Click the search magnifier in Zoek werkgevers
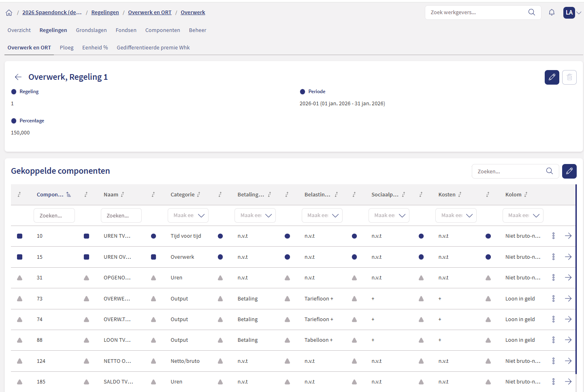Image resolution: width=584 pixels, height=392 pixels. (531, 13)
